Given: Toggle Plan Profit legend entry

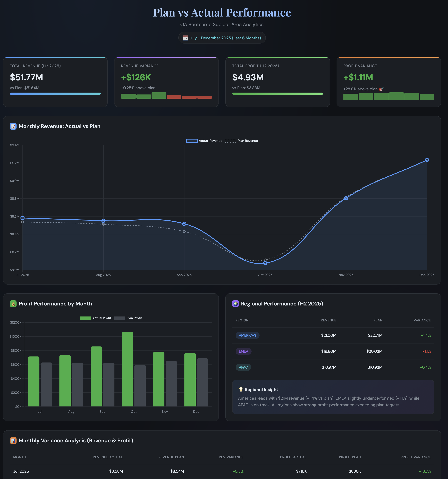Looking at the screenshot, I should tap(128, 318).
